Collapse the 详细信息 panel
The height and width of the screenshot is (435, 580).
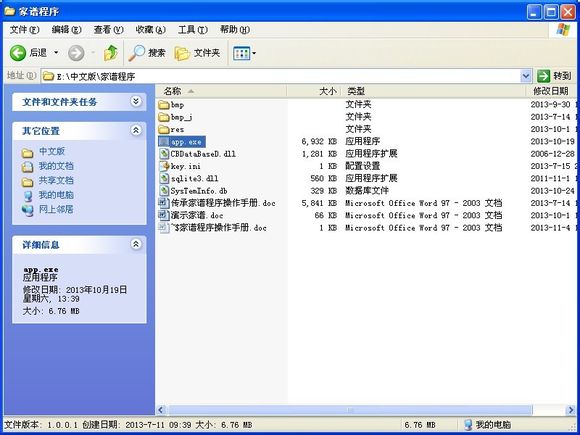tap(136, 244)
